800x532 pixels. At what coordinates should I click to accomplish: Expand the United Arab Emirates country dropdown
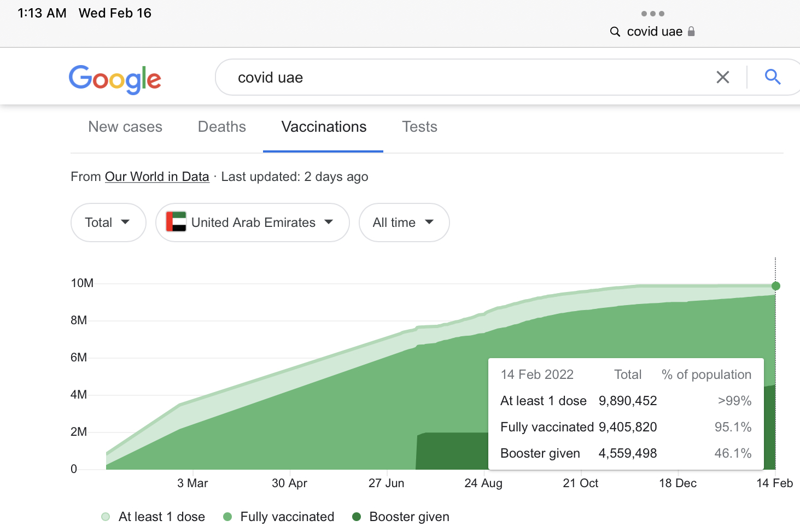point(252,223)
